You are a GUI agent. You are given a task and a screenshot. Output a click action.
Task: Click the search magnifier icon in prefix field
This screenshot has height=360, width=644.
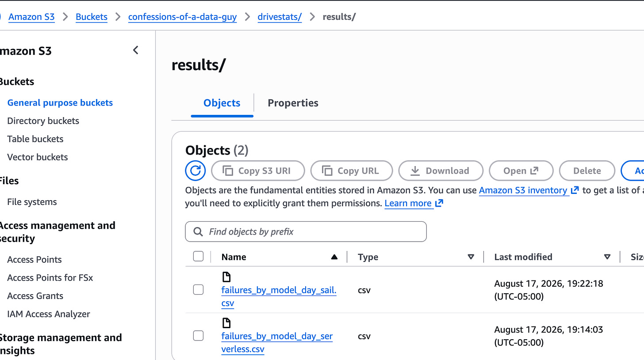pos(198,231)
